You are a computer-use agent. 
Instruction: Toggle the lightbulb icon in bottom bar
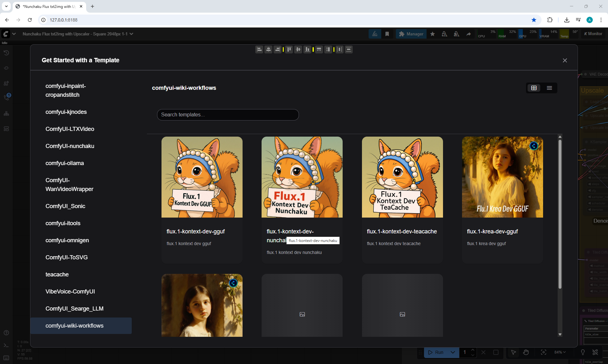pos(583,352)
